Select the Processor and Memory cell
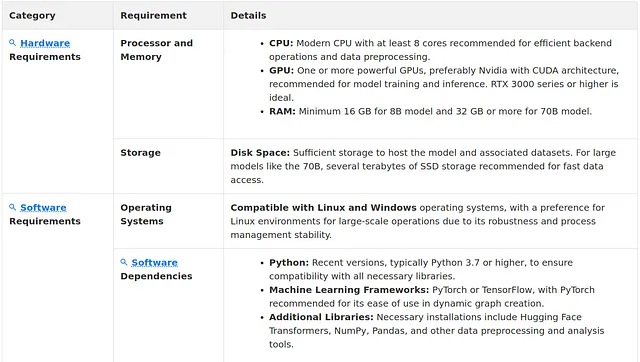This screenshot has width=640, height=362. click(x=168, y=84)
